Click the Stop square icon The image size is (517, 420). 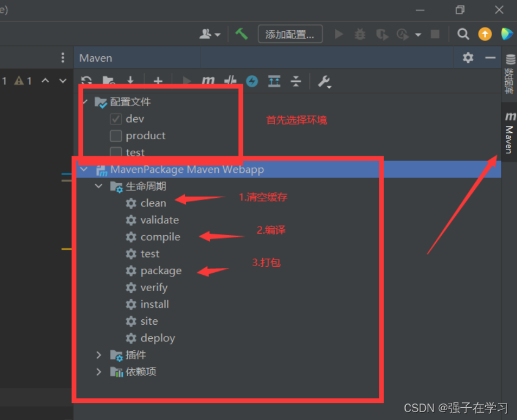(435, 34)
